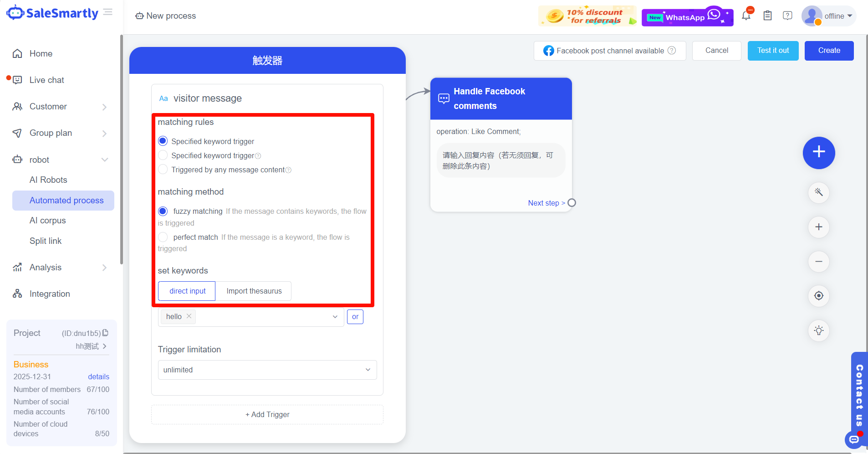The height and width of the screenshot is (454, 868).
Task: Open the notifications bell
Action: click(746, 16)
